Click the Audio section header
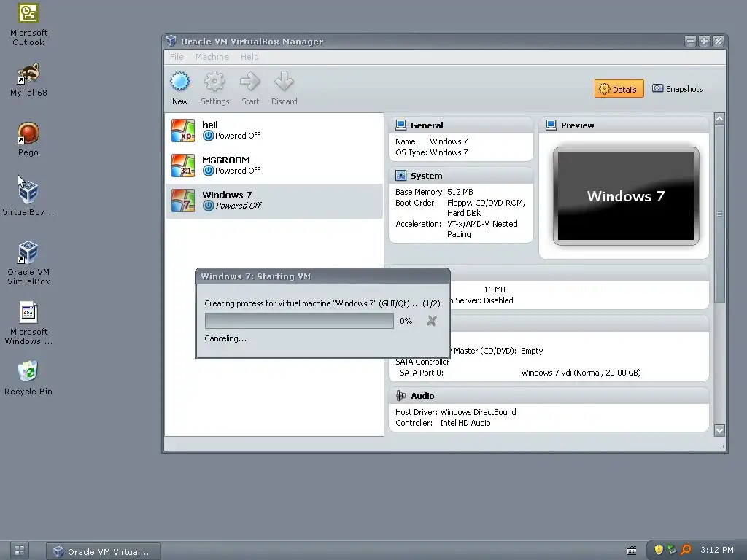 [549, 396]
